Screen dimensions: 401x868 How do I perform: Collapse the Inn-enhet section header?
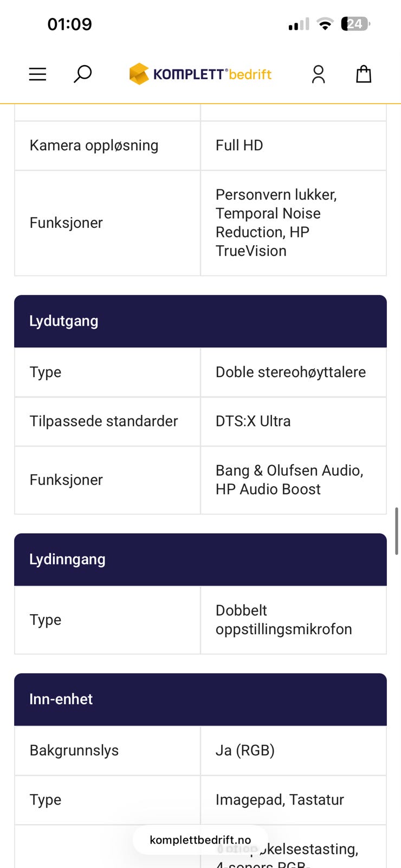[200, 699]
